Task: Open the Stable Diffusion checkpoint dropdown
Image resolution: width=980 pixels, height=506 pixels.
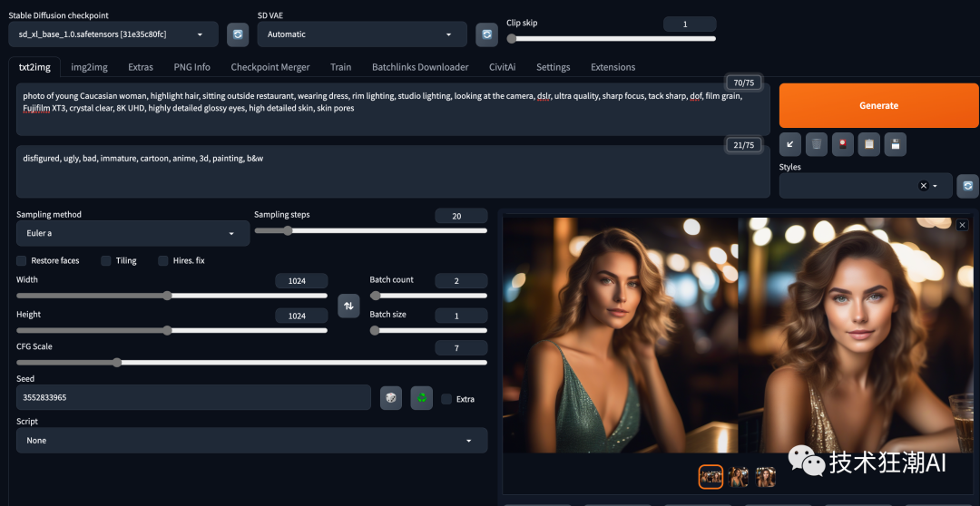Action: tap(113, 34)
